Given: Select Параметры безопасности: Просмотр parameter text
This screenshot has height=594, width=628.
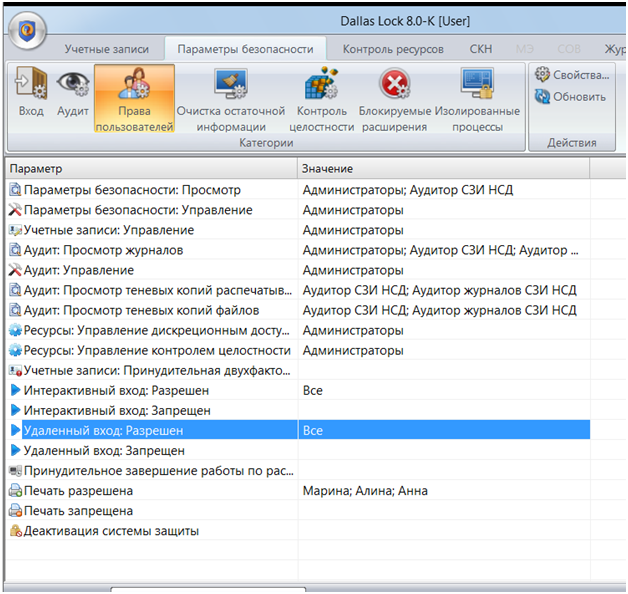Looking at the screenshot, I should click(x=132, y=189).
